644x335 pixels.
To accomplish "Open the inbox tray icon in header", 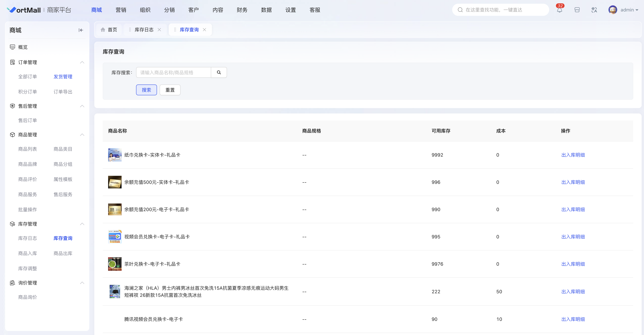I will pos(577,10).
